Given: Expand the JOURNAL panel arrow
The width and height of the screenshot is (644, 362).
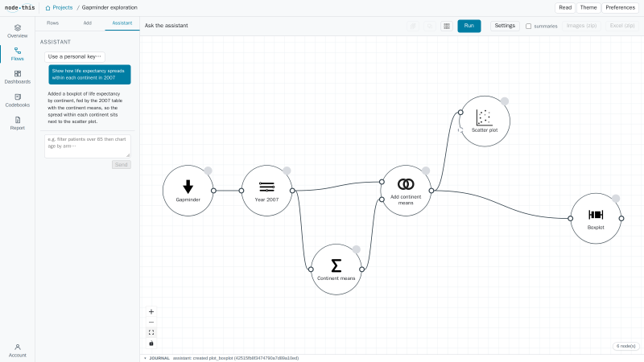Looking at the screenshot, I should click(145, 358).
